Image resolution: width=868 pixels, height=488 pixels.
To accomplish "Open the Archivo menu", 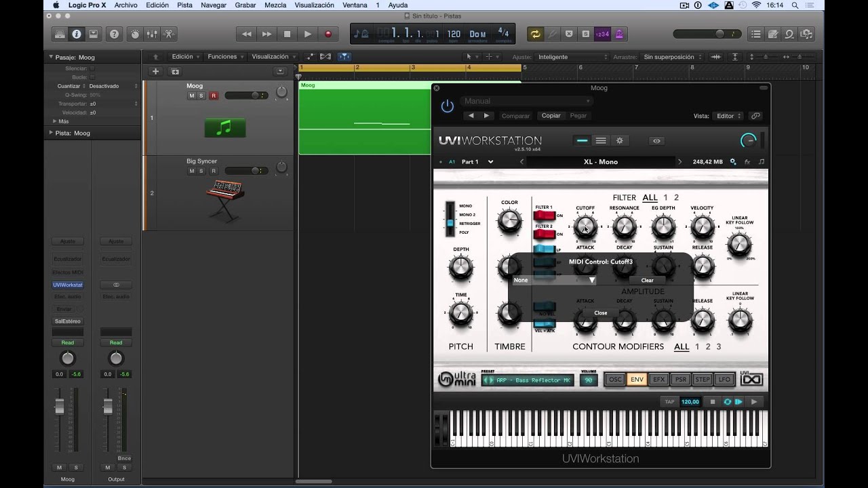I will click(125, 5).
